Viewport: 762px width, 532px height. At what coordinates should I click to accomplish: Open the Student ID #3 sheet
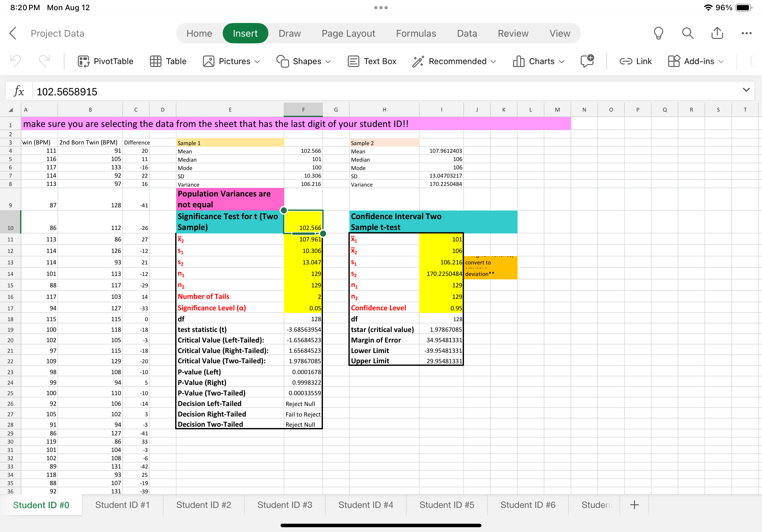(284, 505)
